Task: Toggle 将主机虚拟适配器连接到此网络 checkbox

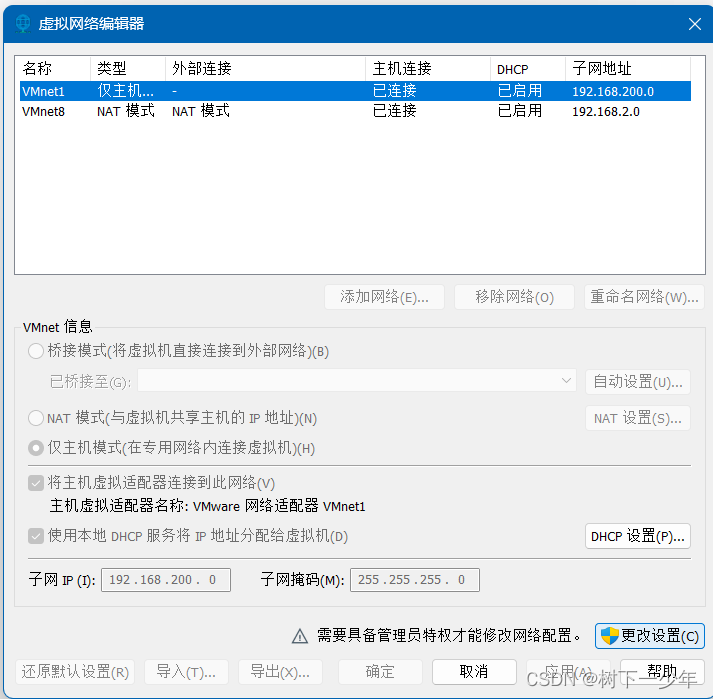Action: click(x=36, y=483)
